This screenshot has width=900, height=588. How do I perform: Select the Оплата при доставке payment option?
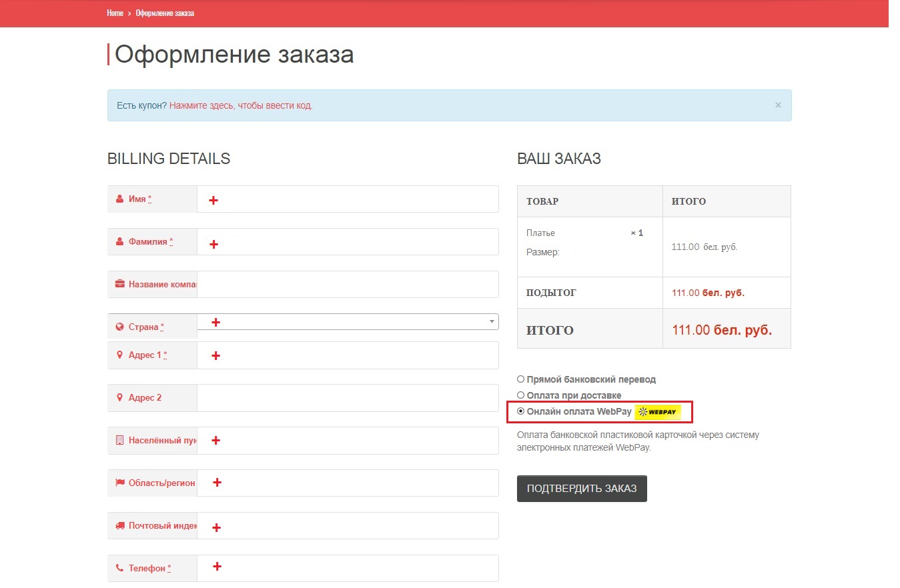(520, 395)
